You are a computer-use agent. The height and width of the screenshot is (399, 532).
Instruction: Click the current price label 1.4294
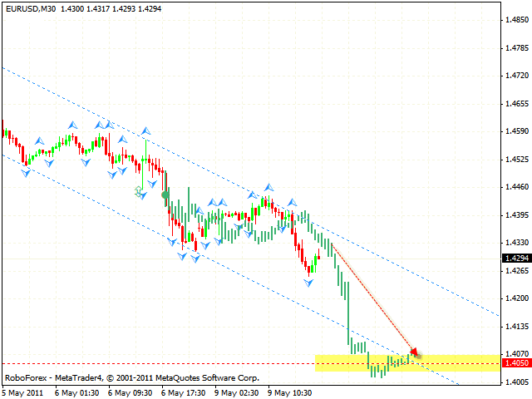(515, 258)
